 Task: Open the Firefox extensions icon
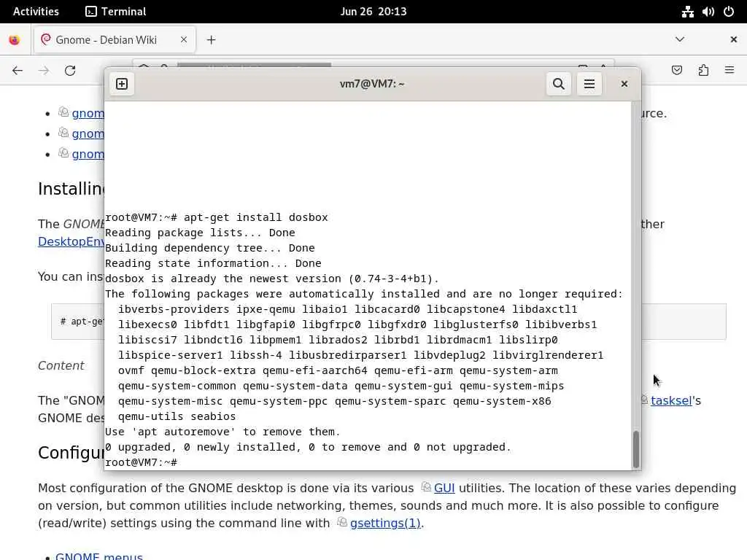click(x=703, y=71)
